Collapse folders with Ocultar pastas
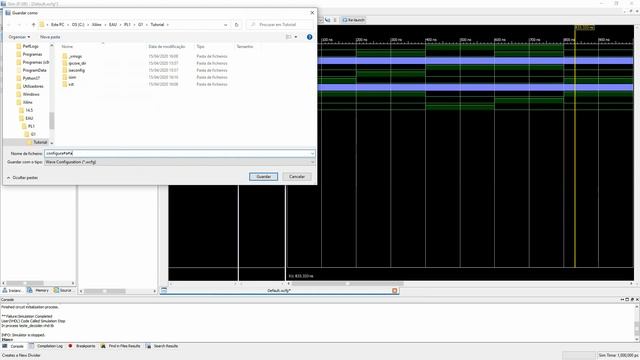The width and height of the screenshot is (640, 360). pyautogui.click(x=22, y=178)
